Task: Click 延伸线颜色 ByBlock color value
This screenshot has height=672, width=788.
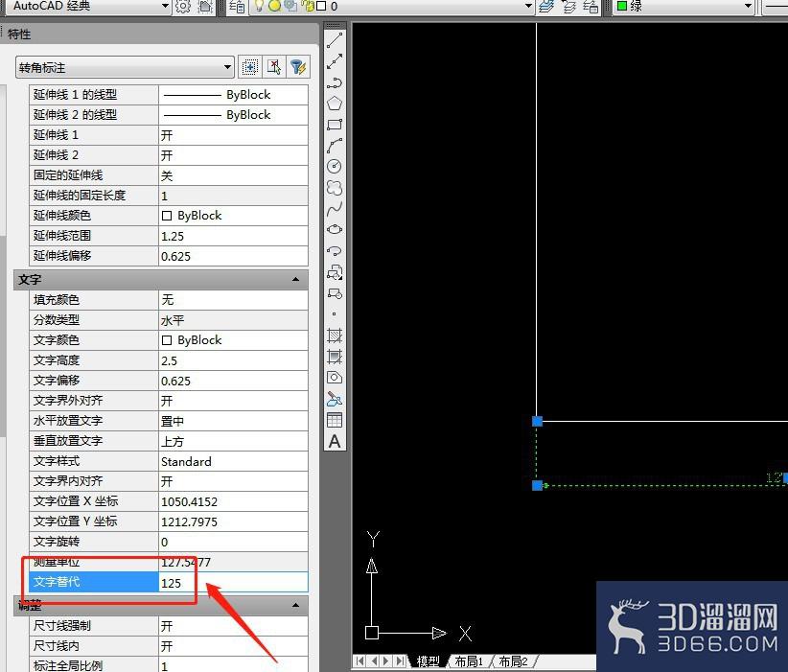Action: (x=233, y=216)
